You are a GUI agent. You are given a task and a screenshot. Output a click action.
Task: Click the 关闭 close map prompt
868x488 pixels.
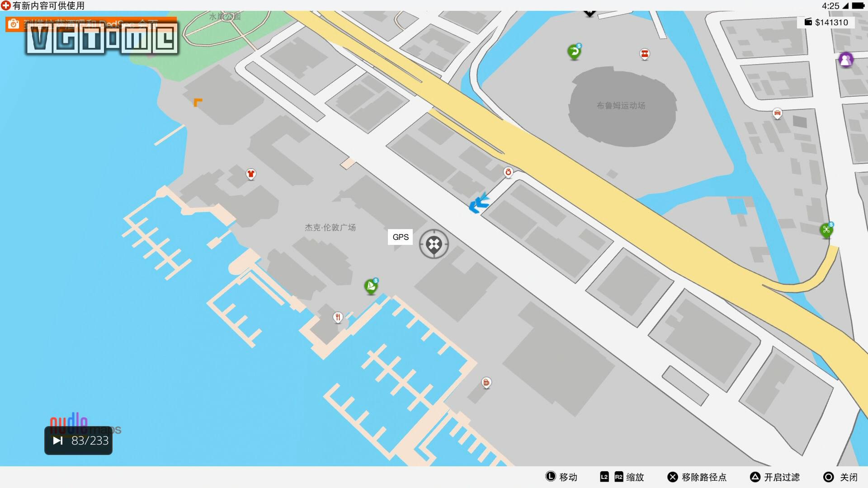(x=840, y=477)
